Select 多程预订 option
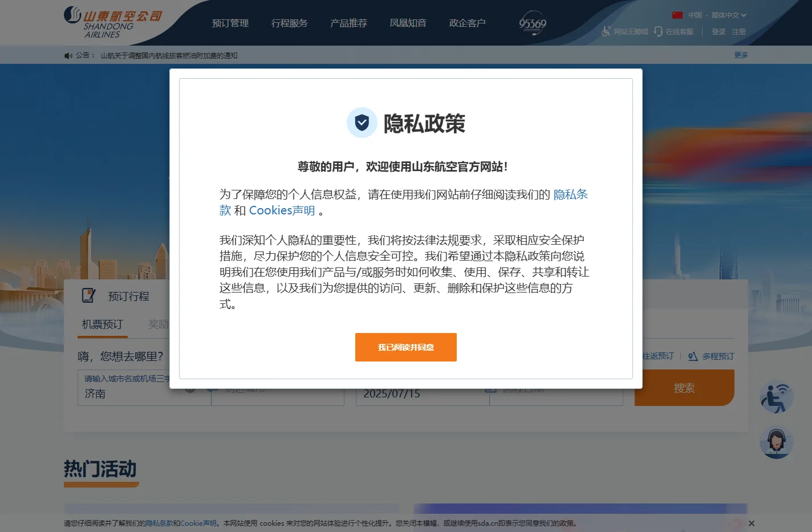This screenshot has height=532, width=812. pos(718,356)
